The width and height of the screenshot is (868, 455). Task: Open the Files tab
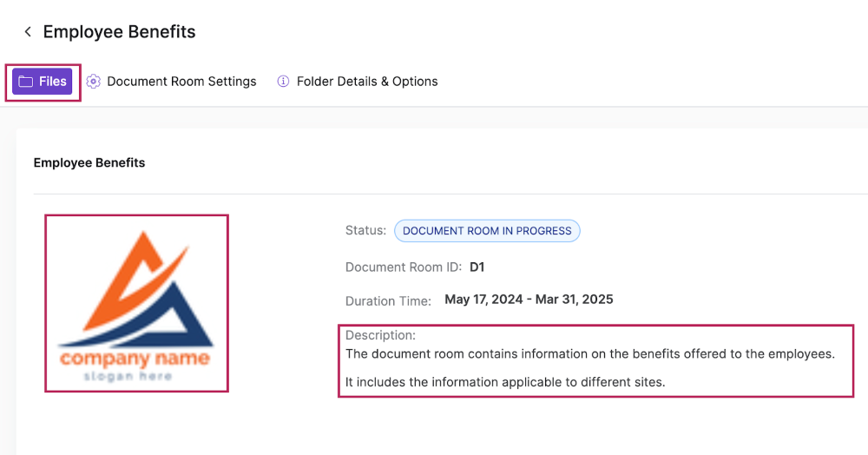point(42,82)
